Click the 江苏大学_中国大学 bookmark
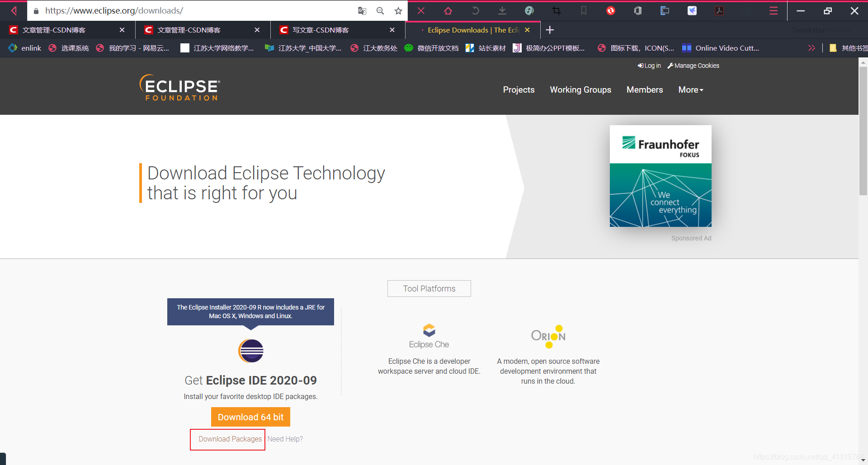The width and height of the screenshot is (868, 465). pyautogui.click(x=303, y=48)
